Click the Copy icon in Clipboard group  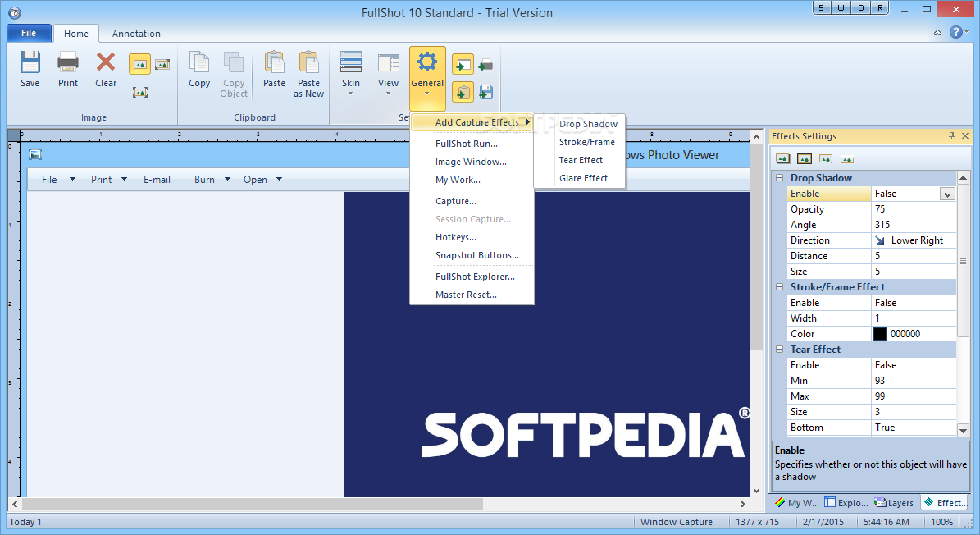(x=199, y=62)
